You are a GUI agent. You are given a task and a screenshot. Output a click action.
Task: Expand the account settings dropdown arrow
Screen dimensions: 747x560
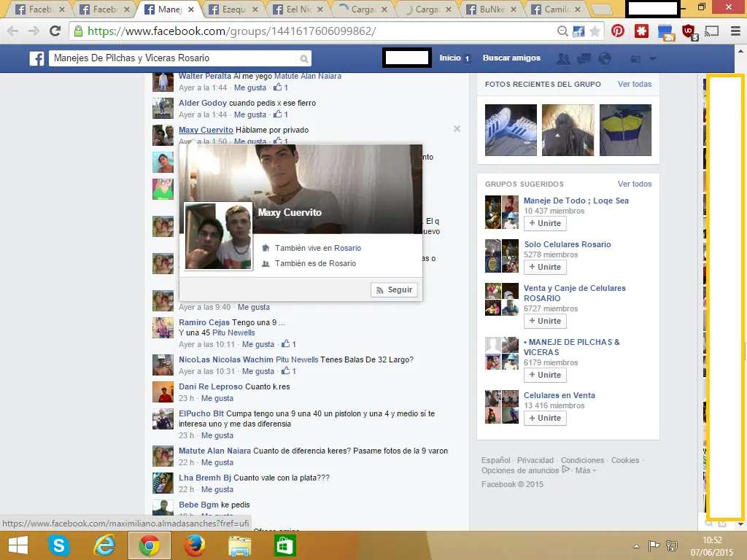653,59
